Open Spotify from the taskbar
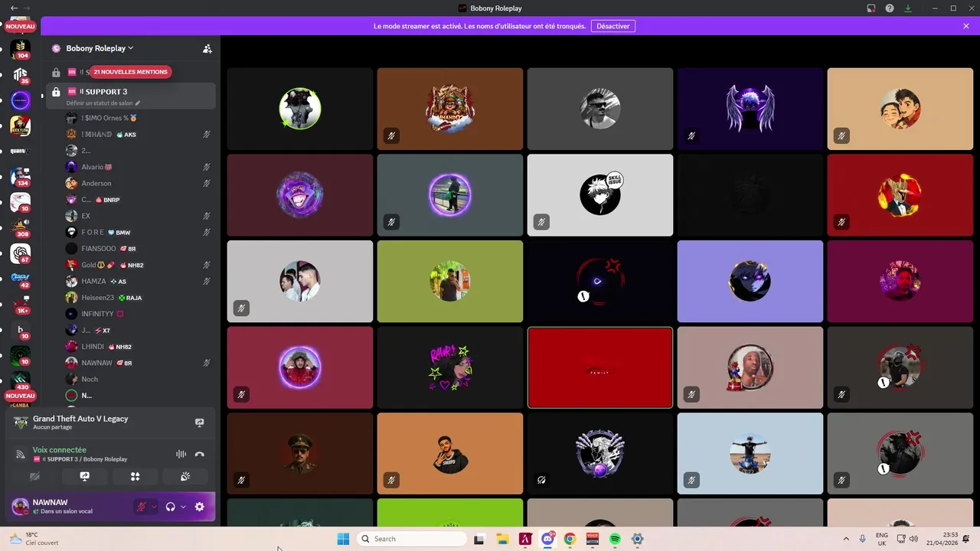This screenshot has width=980, height=551. coord(615,539)
